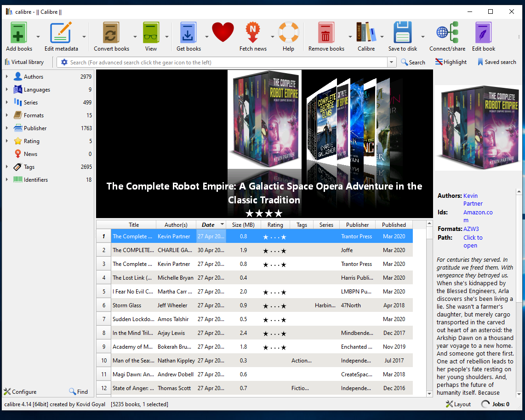Sort the book list by Publisher column
This screenshot has height=420, width=525.
tap(357, 225)
